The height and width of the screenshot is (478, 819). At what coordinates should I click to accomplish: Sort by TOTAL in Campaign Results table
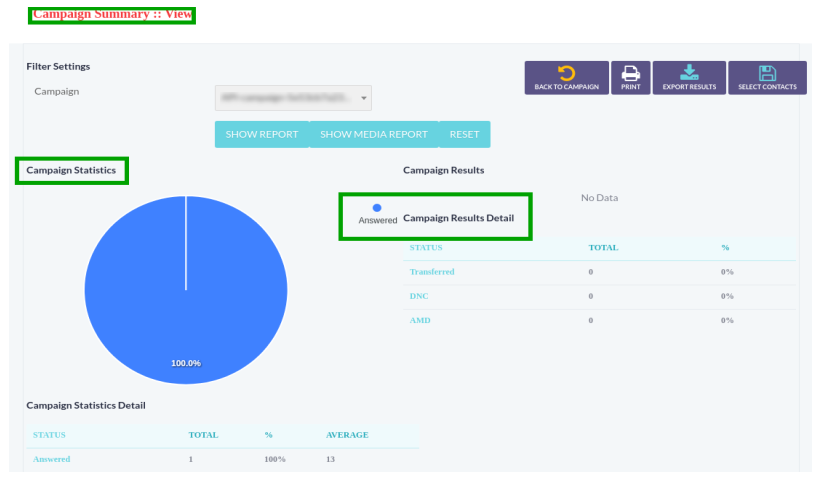[603, 247]
